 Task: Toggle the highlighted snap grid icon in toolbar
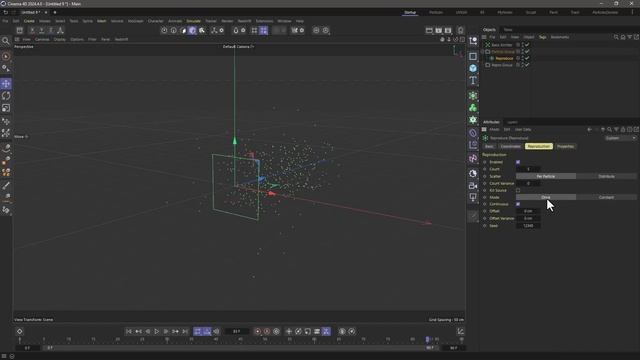[264, 30]
